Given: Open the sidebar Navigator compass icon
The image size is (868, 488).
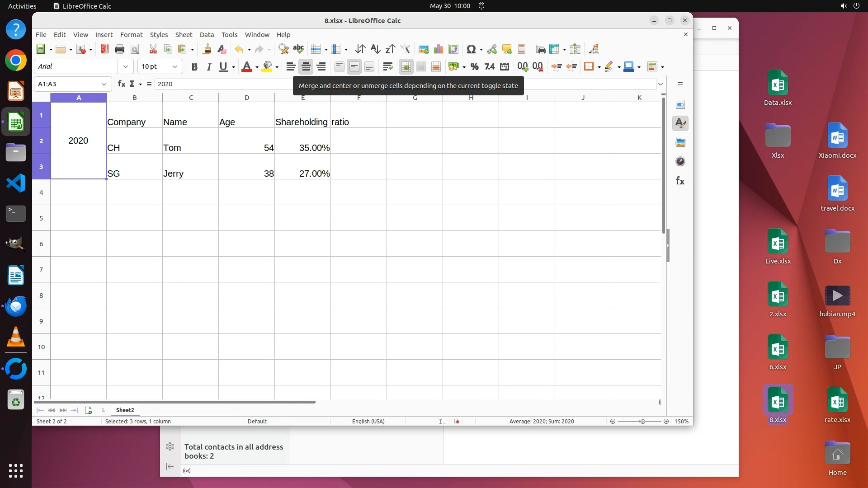Looking at the screenshot, I should pyautogui.click(x=680, y=162).
